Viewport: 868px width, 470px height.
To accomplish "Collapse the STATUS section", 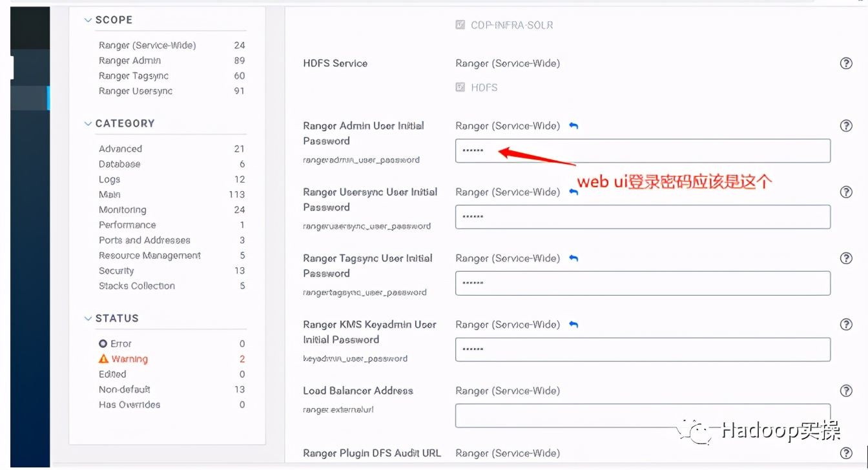I will pos(88,318).
